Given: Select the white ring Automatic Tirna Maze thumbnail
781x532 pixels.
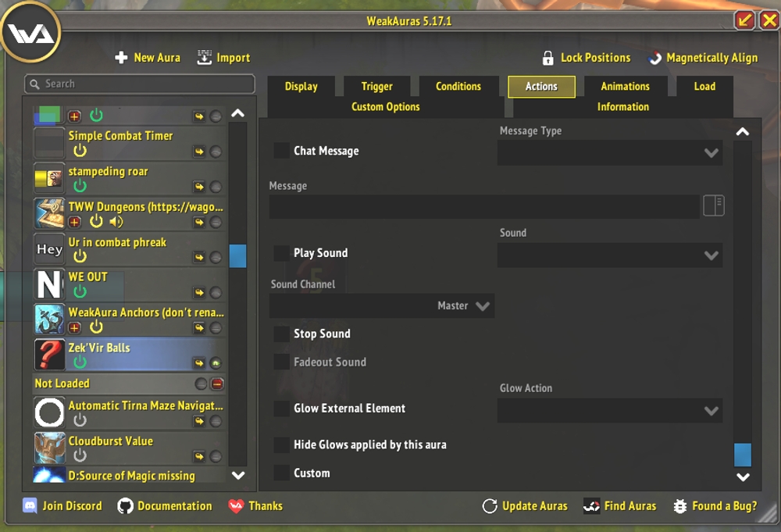Looking at the screenshot, I should click(x=48, y=412).
